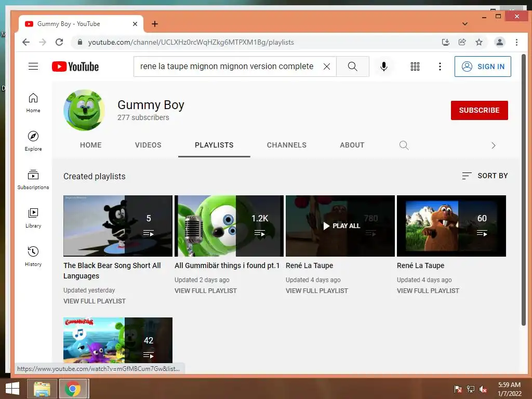Open René La Taupe 60-video thumbnail
The height and width of the screenshot is (399, 532).
coord(451,225)
